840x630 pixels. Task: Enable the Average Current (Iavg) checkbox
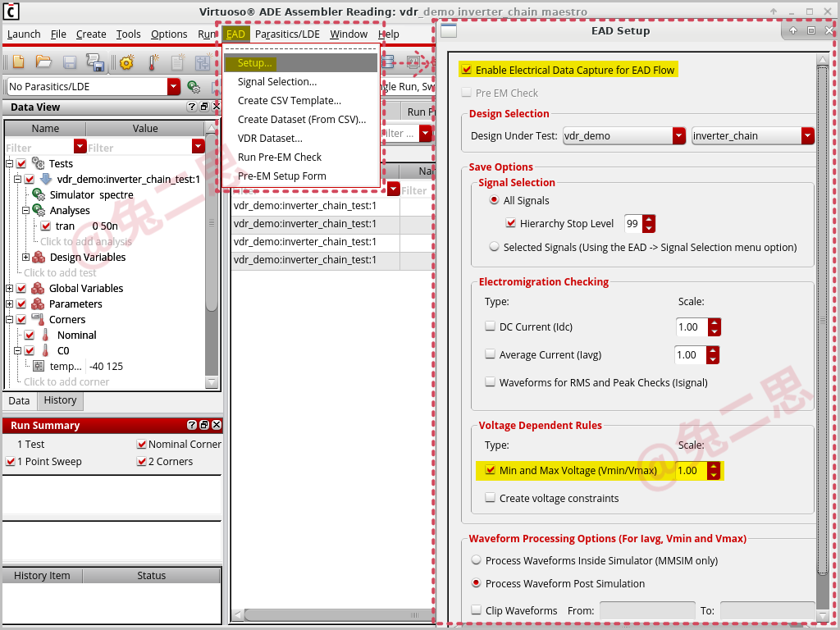click(x=490, y=354)
